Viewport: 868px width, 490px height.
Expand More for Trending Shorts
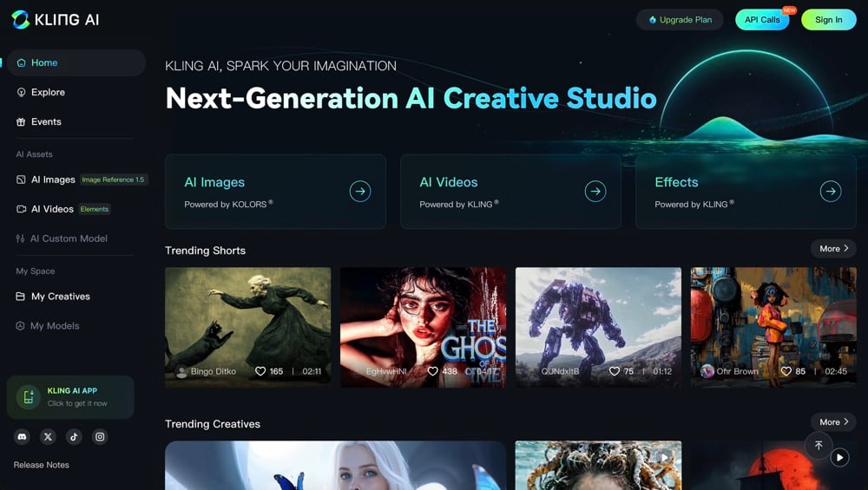pyautogui.click(x=833, y=249)
